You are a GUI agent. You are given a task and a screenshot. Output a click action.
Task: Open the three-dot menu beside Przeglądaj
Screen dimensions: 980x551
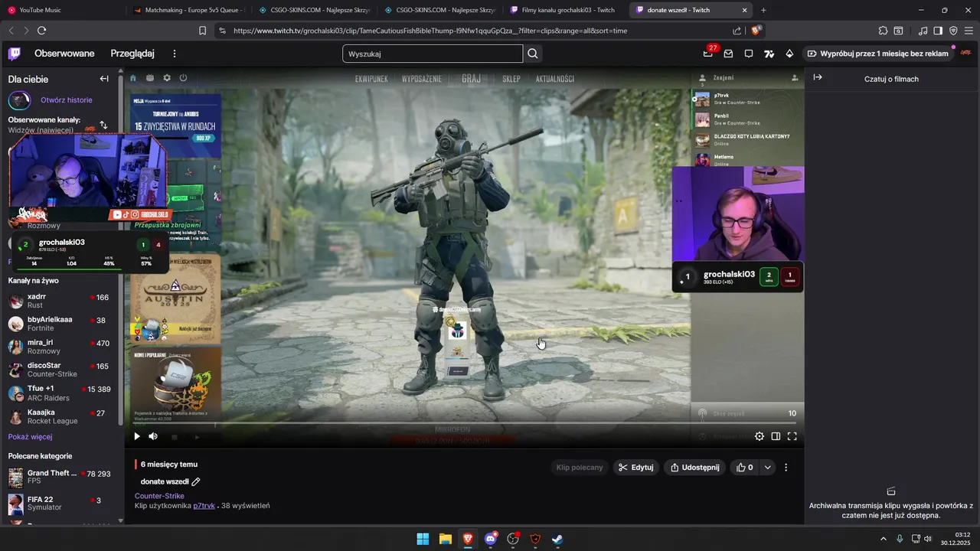pyautogui.click(x=175, y=54)
